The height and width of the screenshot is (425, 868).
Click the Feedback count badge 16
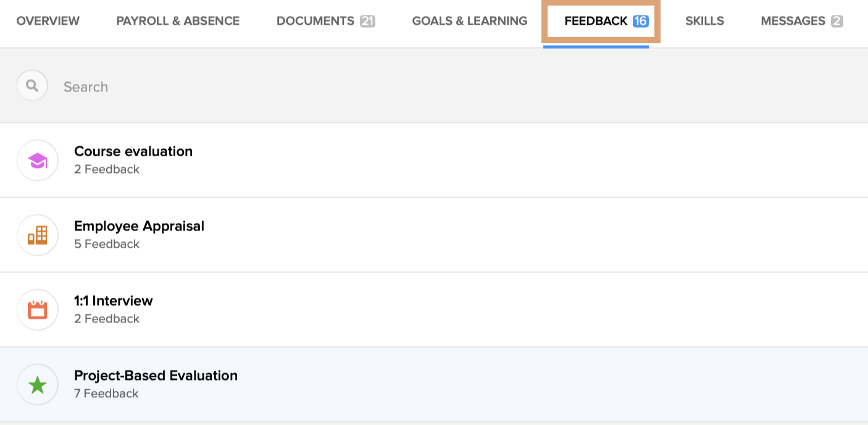[x=641, y=21]
